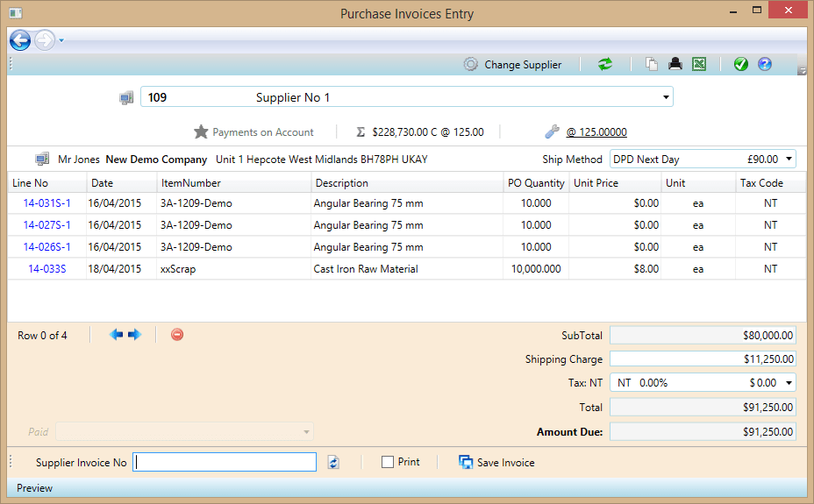Go to previous row with left blue arrow
The height and width of the screenshot is (504, 814).
(117, 335)
